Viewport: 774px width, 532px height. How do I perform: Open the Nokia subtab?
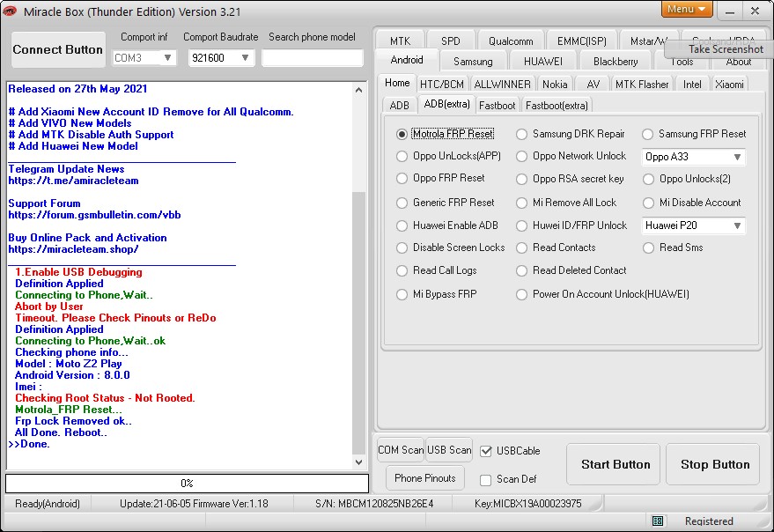(555, 84)
